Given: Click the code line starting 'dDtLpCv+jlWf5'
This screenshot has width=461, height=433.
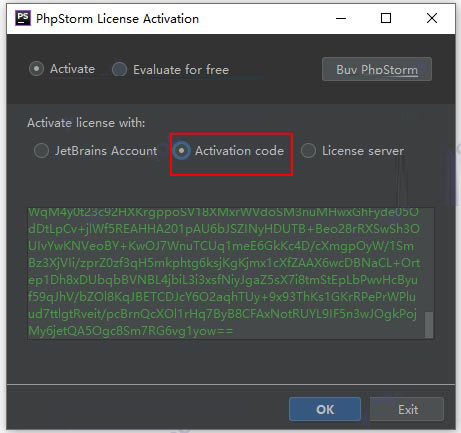Looking at the screenshot, I should tap(224, 229).
